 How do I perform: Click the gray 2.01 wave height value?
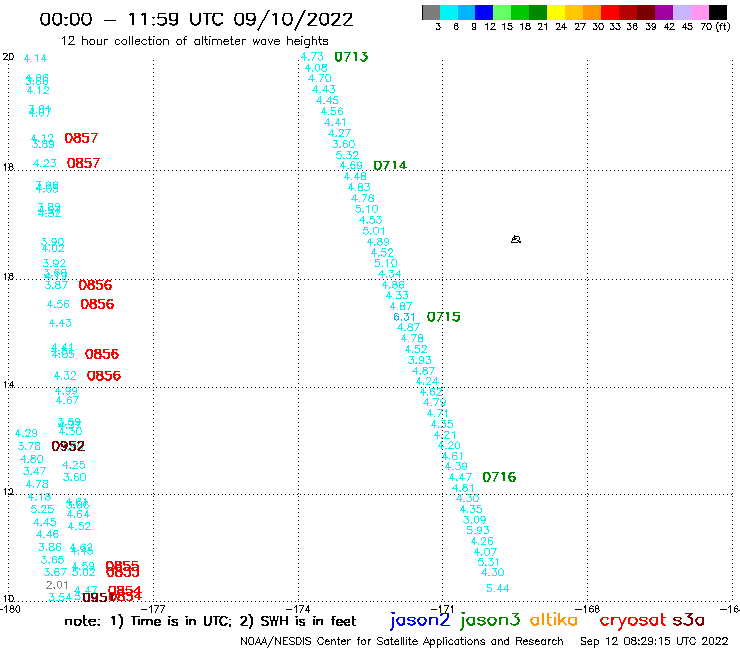click(x=57, y=585)
